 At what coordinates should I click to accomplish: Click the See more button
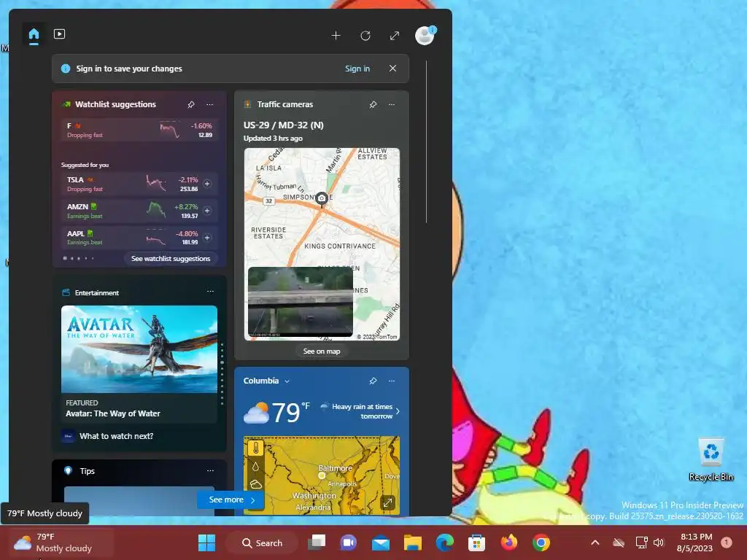click(x=231, y=499)
